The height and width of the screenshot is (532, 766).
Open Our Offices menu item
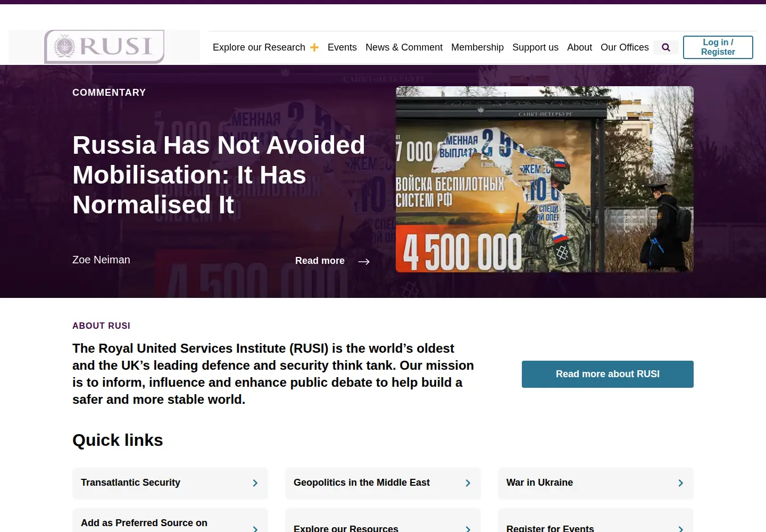625,47
